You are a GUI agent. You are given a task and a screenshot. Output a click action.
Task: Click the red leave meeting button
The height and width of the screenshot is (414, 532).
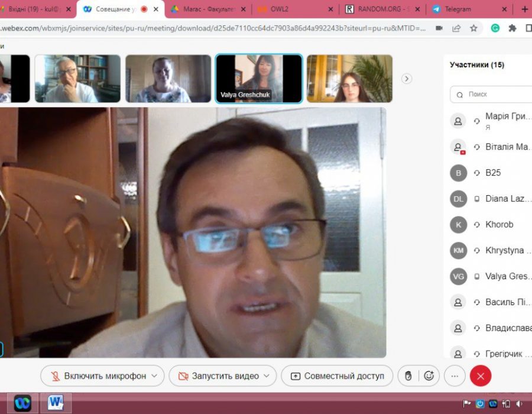pyautogui.click(x=480, y=376)
